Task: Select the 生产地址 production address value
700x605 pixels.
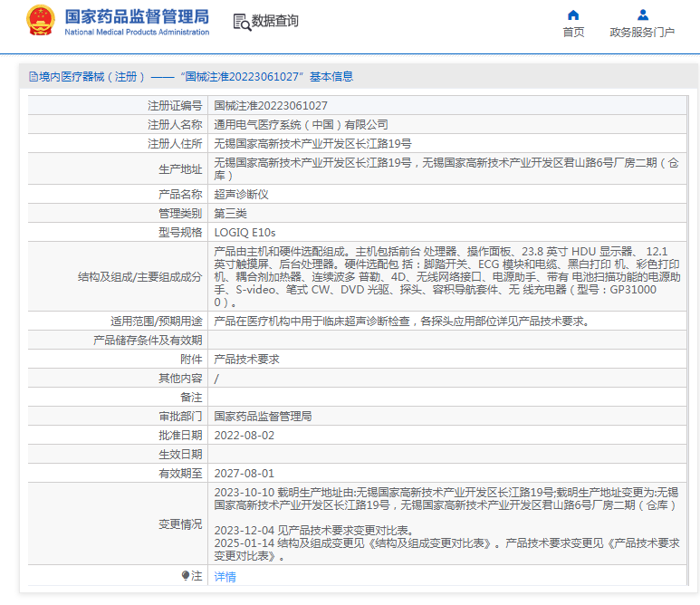Action: pyautogui.click(x=446, y=169)
